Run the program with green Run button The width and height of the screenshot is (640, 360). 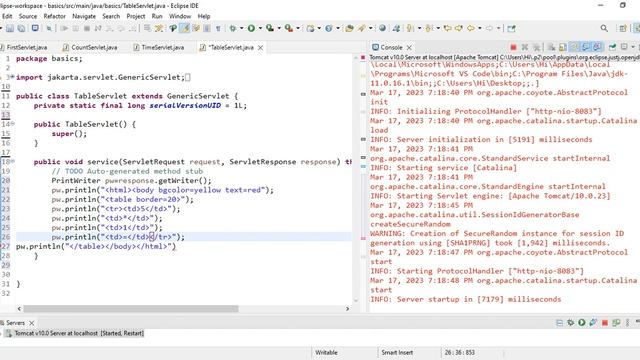point(251,28)
